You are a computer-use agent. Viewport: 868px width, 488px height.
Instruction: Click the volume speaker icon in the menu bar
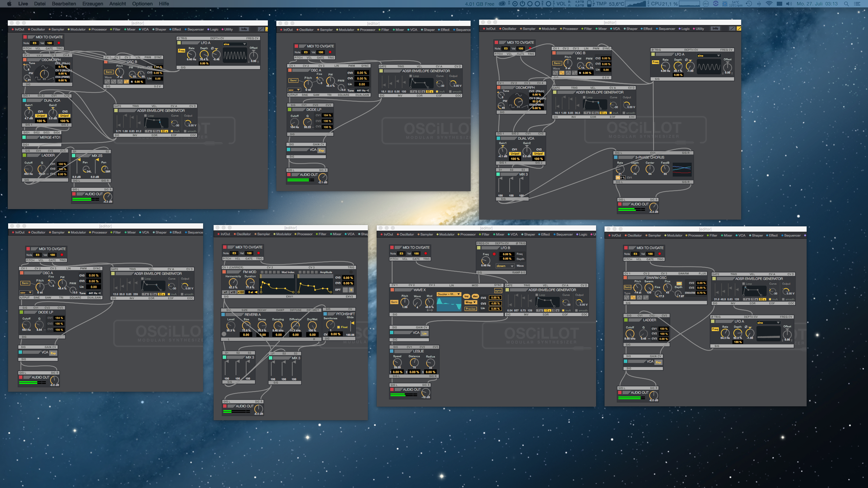coord(789,4)
